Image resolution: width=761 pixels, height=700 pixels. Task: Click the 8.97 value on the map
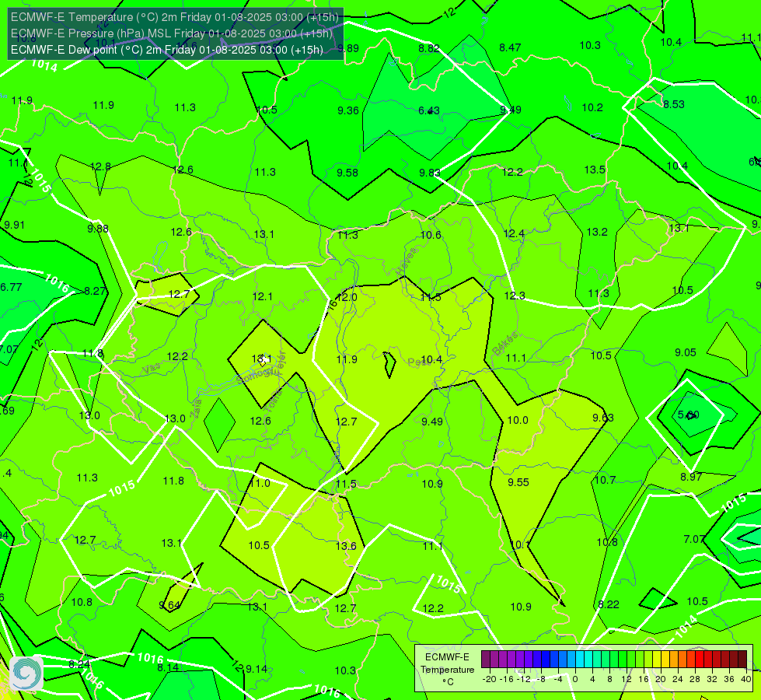(x=691, y=477)
